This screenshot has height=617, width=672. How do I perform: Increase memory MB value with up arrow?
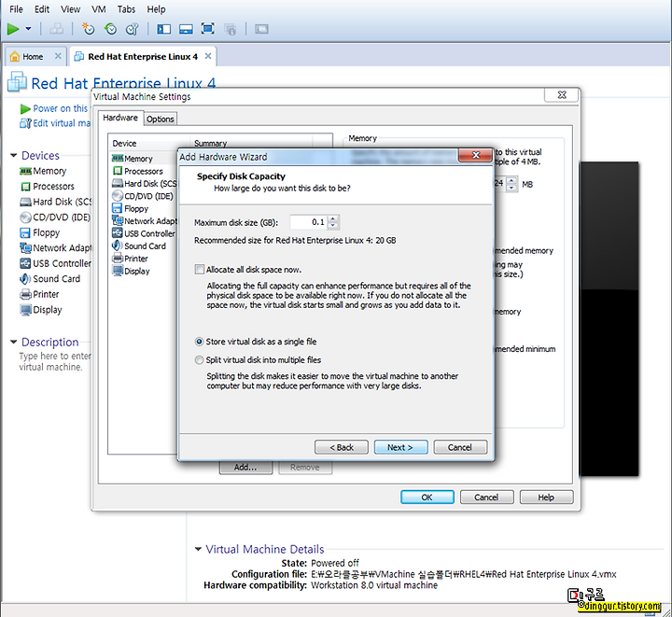pos(511,180)
